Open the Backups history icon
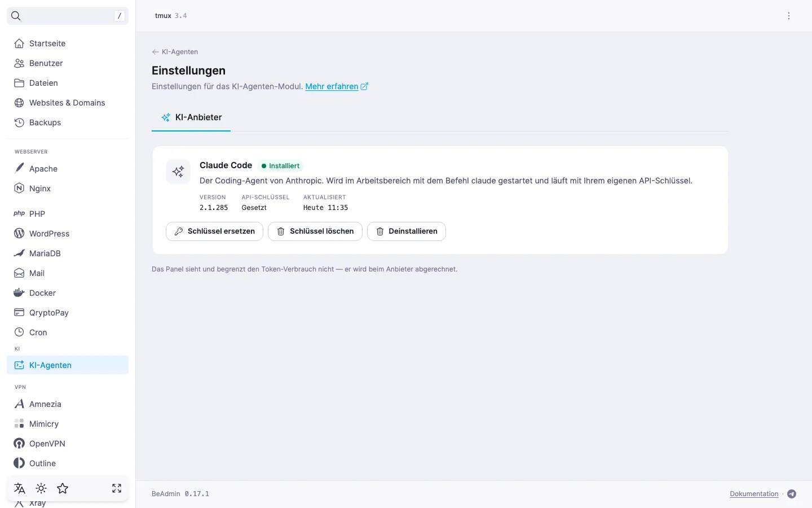This screenshot has height=508, width=812. pos(19,122)
